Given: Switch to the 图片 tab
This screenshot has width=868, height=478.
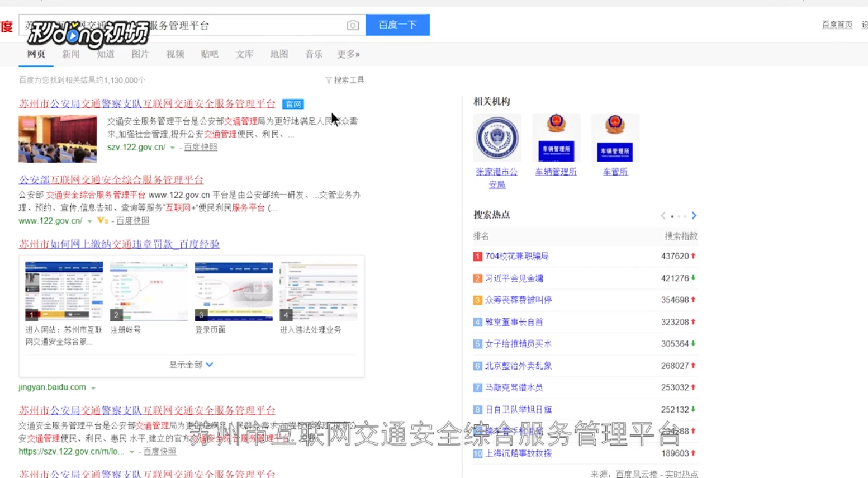Looking at the screenshot, I should tap(140, 54).
